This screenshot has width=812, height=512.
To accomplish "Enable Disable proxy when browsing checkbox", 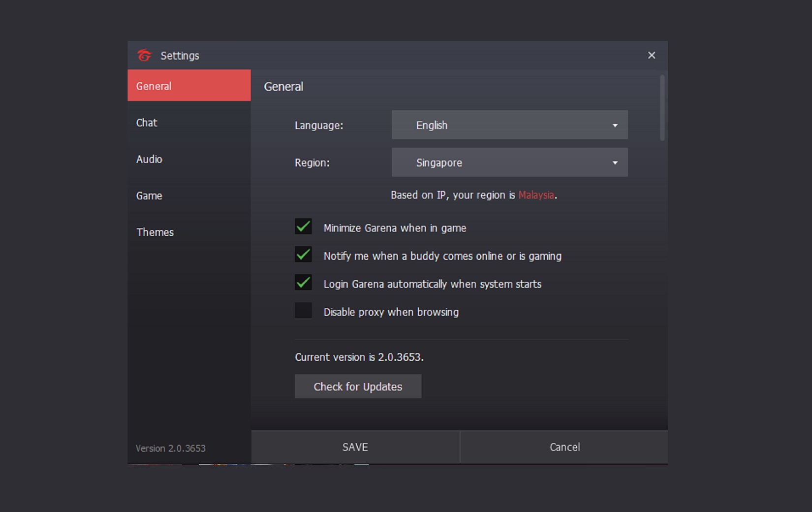I will coord(303,311).
